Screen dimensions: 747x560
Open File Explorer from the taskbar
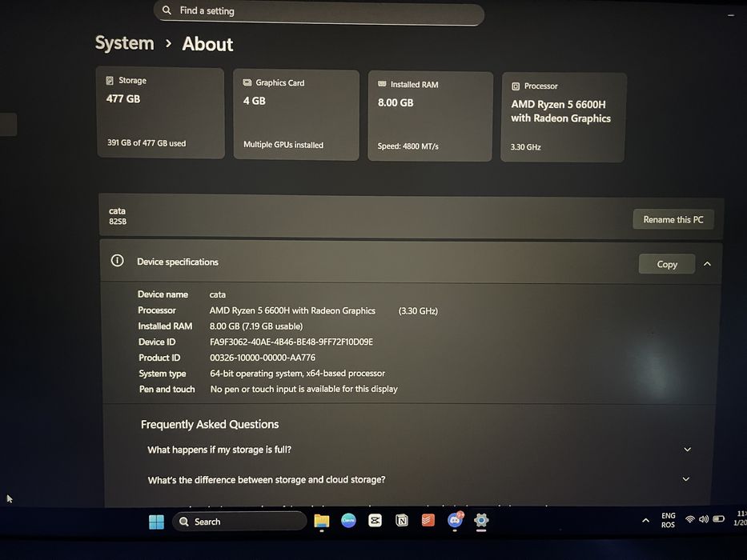click(x=322, y=521)
